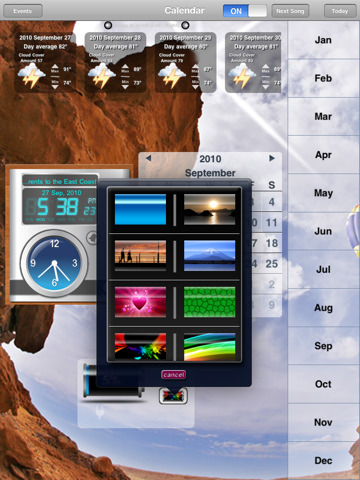The image size is (360, 480).
Task: Select day 4 in the calendar
Action: 272,202
